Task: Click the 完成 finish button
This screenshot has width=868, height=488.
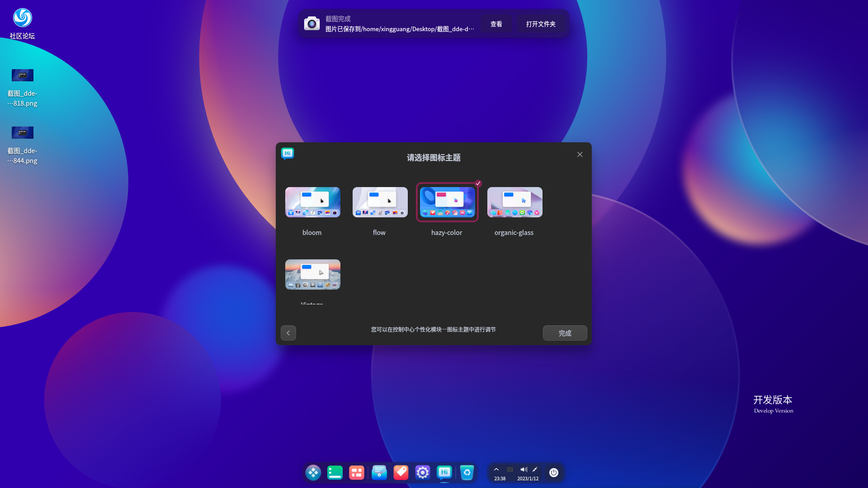Action: pos(565,333)
